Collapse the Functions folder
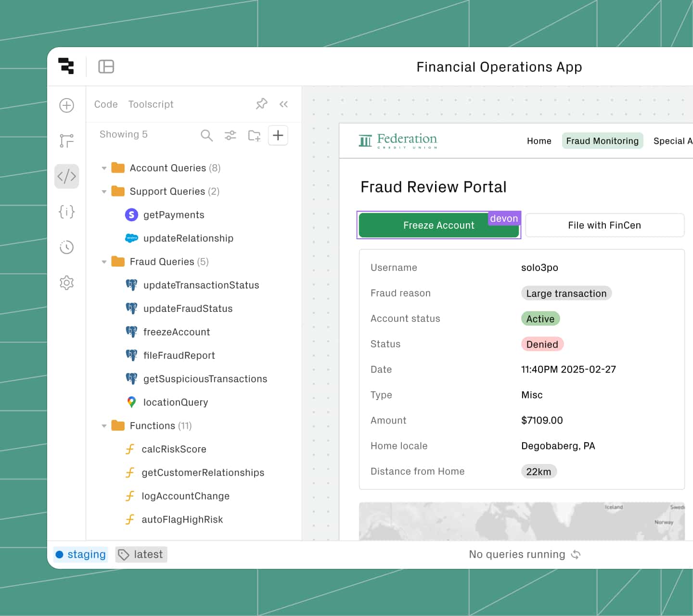This screenshot has height=616, width=693. [104, 426]
